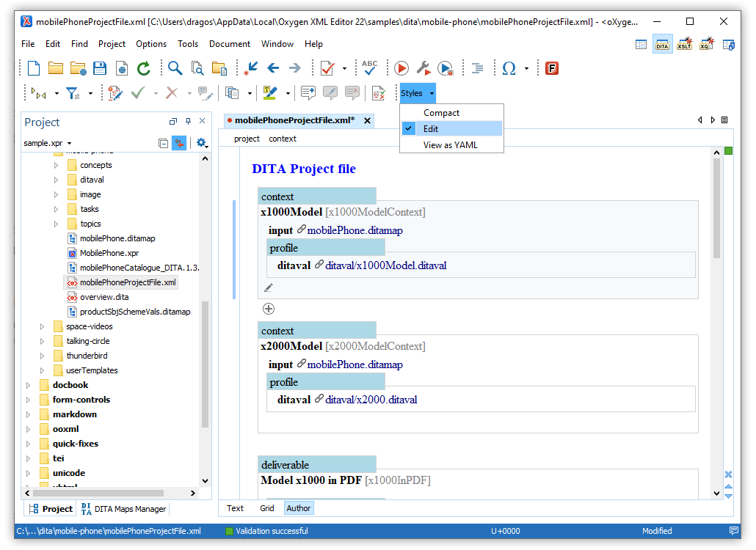Go forward with the blue right arrow

294,68
